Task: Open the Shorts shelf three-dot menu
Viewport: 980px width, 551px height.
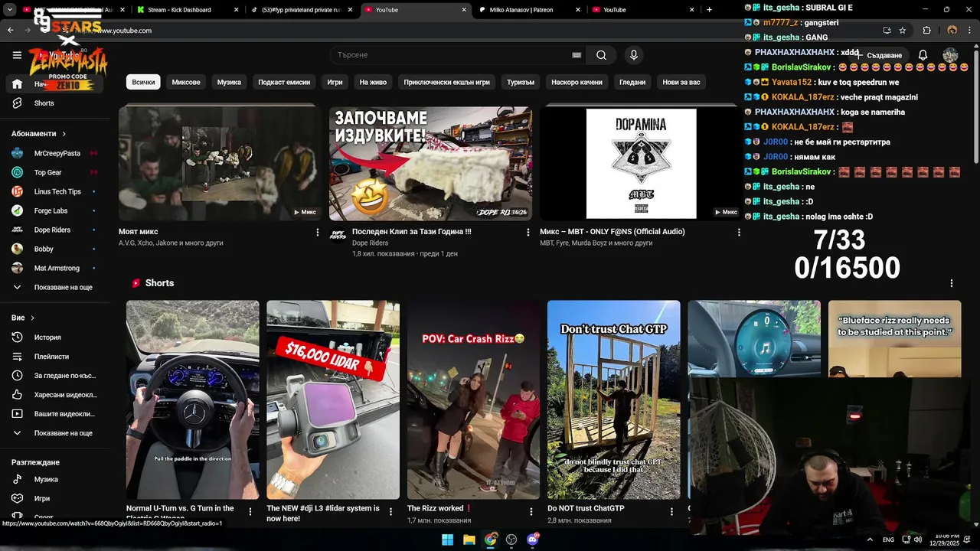Action: click(x=952, y=283)
